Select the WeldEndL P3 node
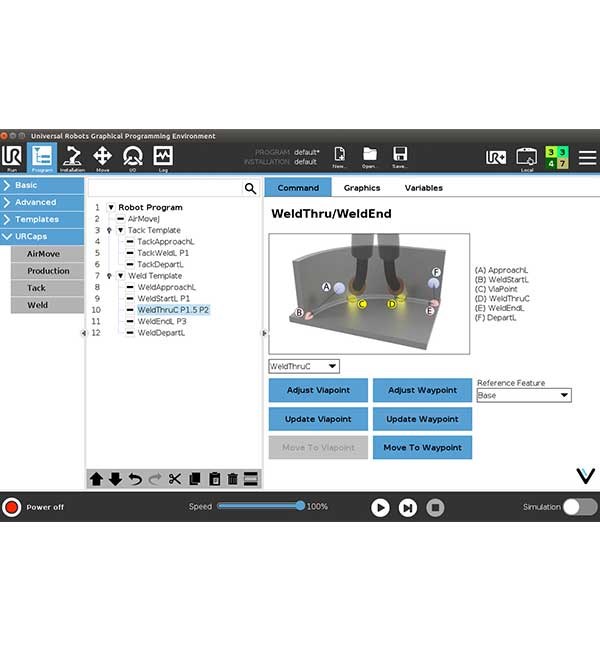This screenshot has height=650, width=600. click(x=162, y=321)
